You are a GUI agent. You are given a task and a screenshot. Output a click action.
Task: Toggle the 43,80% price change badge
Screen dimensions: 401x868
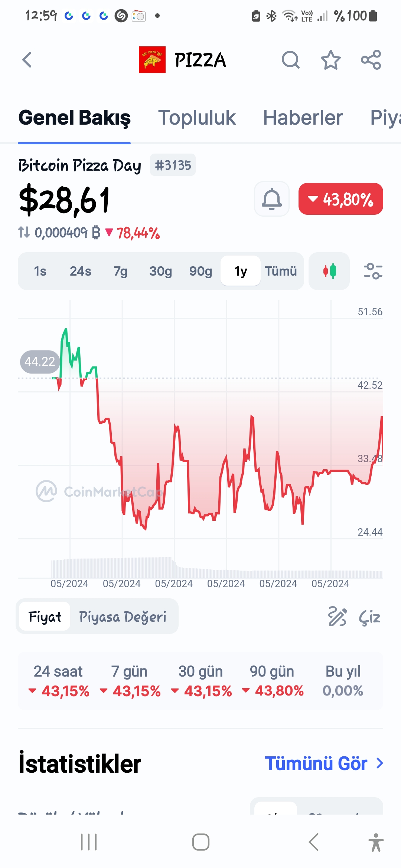point(340,199)
